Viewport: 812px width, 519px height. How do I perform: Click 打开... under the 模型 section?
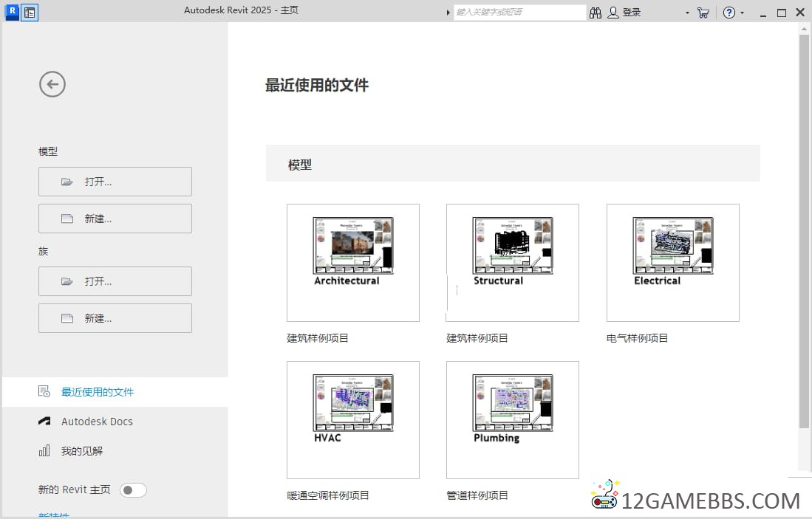pos(115,182)
